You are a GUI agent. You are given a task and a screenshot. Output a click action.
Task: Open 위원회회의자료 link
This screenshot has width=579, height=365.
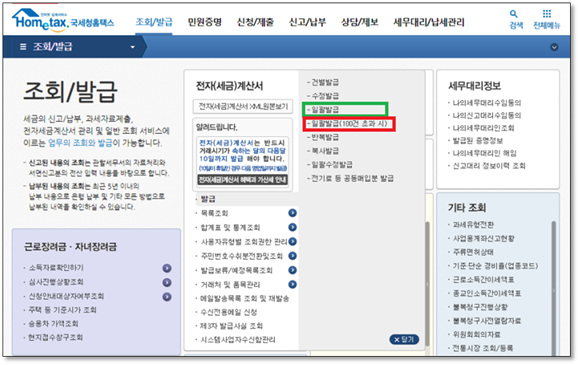pyautogui.click(x=476, y=334)
